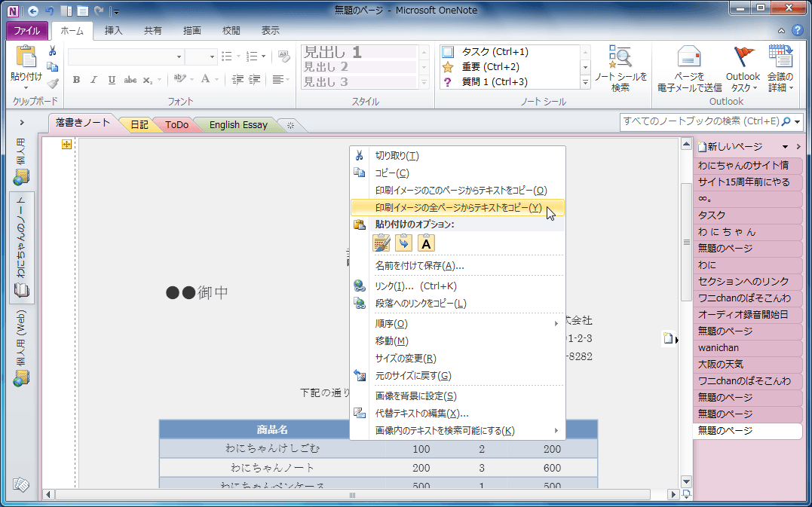Click the Copy icon in Clipboard group
Screen dimensions: 812x507
click(x=52, y=67)
